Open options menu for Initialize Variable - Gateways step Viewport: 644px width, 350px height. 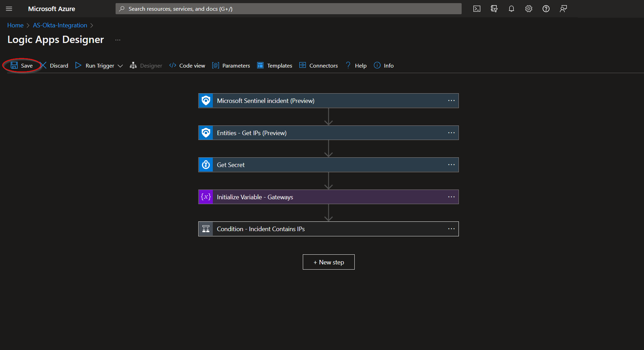tap(451, 197)
